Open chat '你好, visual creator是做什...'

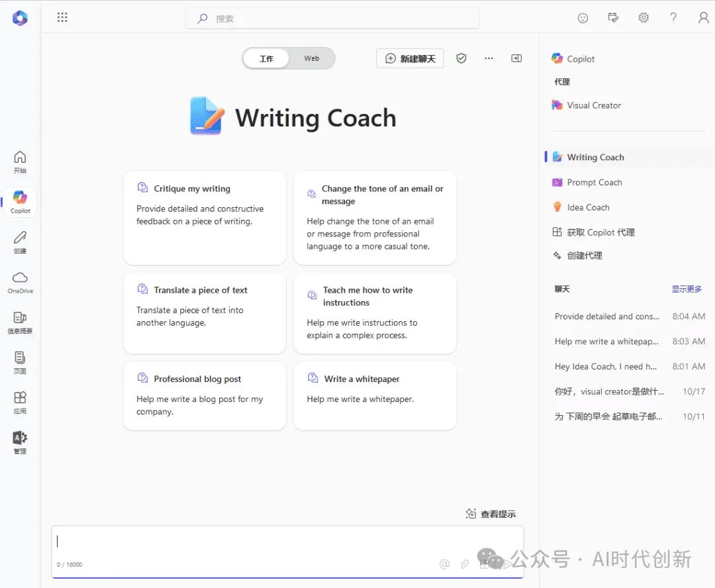tap(630, 391)
